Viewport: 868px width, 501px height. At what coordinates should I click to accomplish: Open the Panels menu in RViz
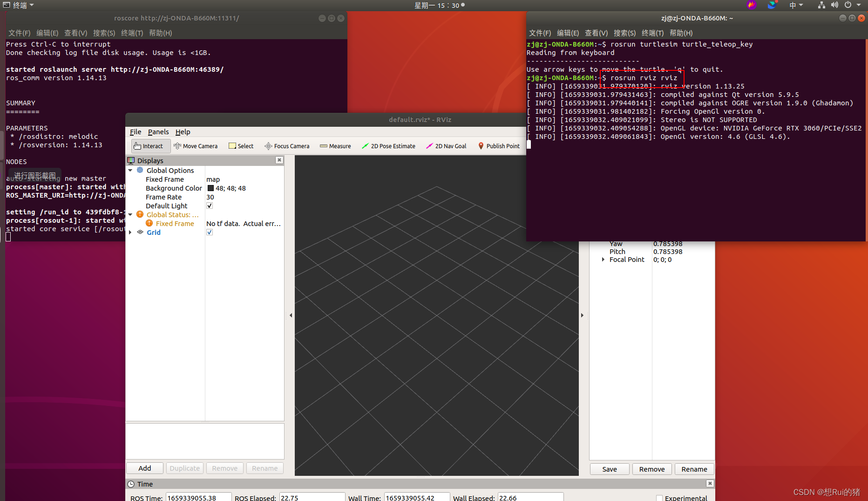point(158,132)
